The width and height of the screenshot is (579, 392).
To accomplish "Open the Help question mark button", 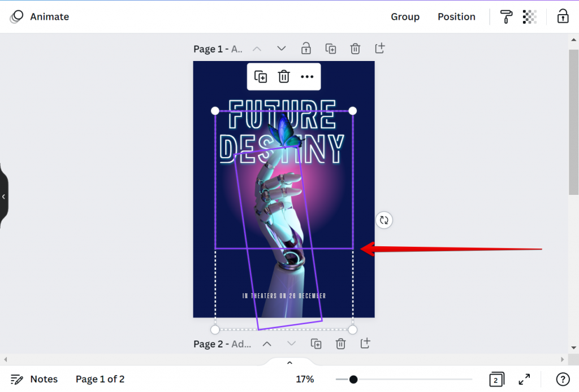I will [563, 379].
